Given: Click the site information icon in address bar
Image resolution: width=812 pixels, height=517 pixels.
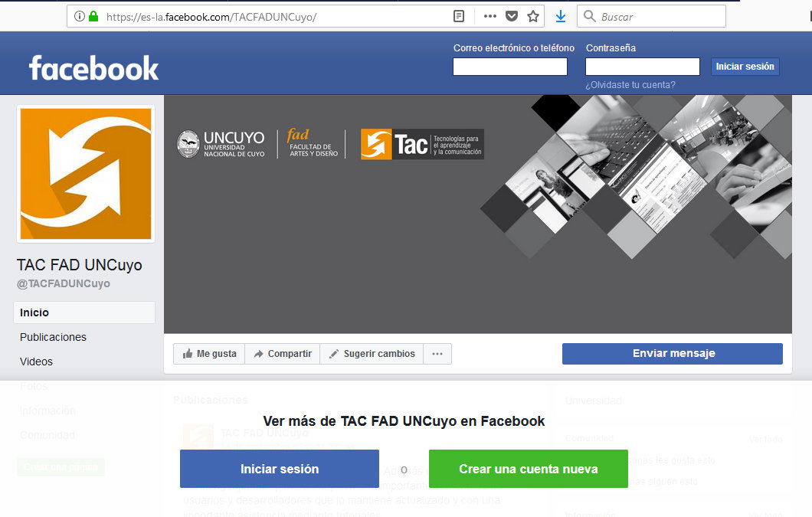Looking at the screenshot, I should (x=79, y=17).
